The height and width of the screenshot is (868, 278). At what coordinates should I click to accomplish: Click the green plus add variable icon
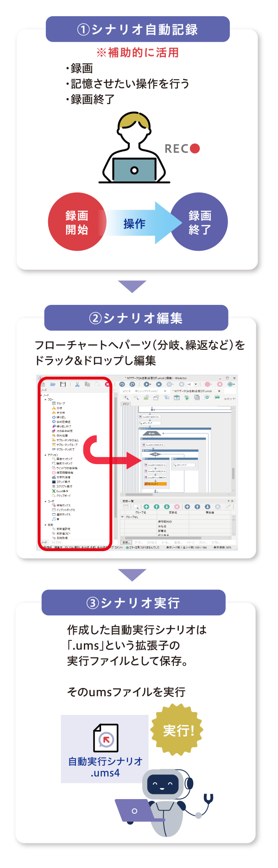(x=146, y=507)
